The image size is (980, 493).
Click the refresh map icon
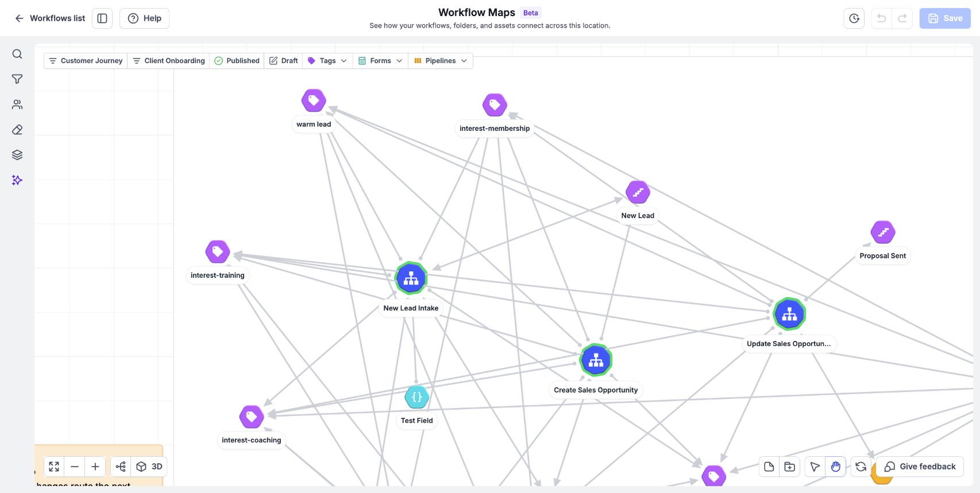point(861,467)
